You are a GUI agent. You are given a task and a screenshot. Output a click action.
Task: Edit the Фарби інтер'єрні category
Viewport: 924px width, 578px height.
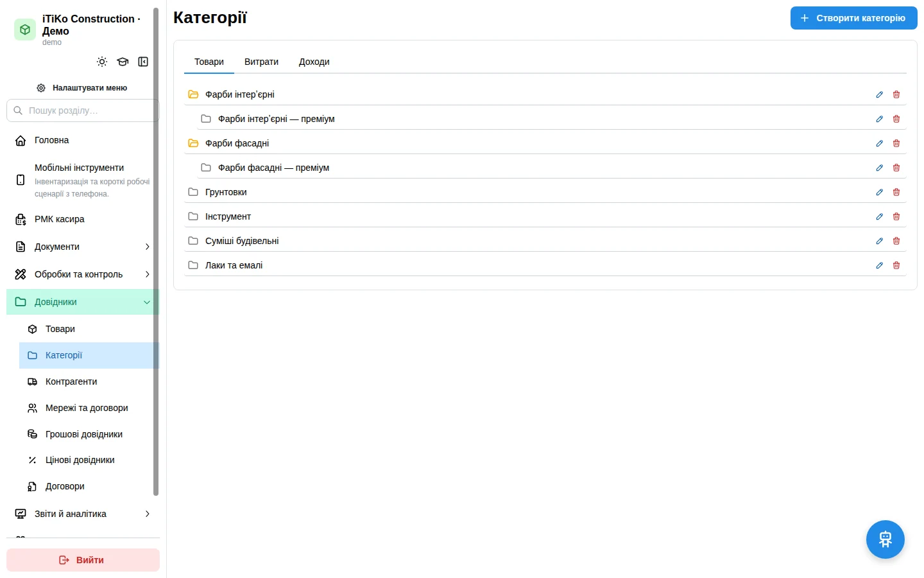pyautogui.click(x=880, y=94)
